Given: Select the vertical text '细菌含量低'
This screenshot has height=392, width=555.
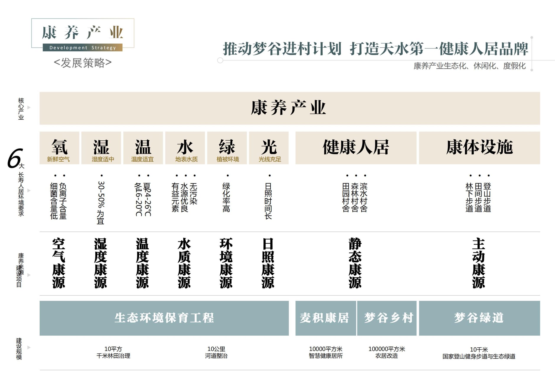Looking at the screenshot, I should point(54,201).
